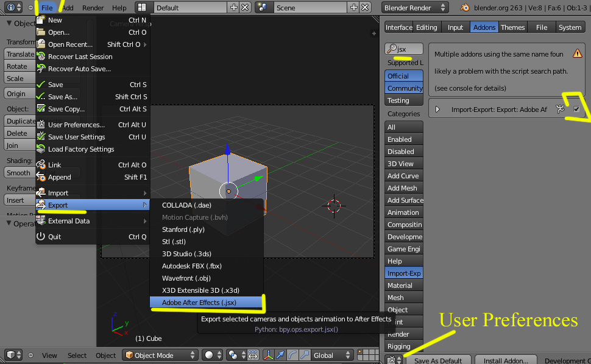Click the Rotate tool button
Viewport: 591px width, 364px height.
pos(20,66)
